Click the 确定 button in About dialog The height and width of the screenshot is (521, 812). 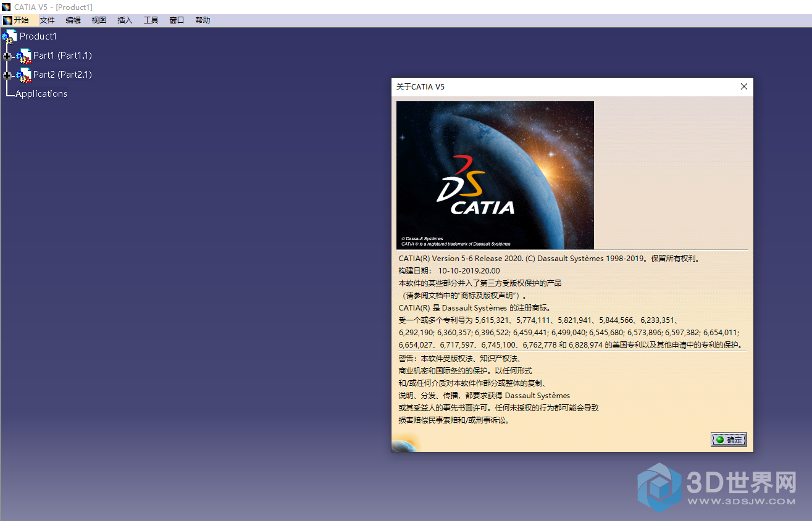pyautogui.click(x=729, y=440)
